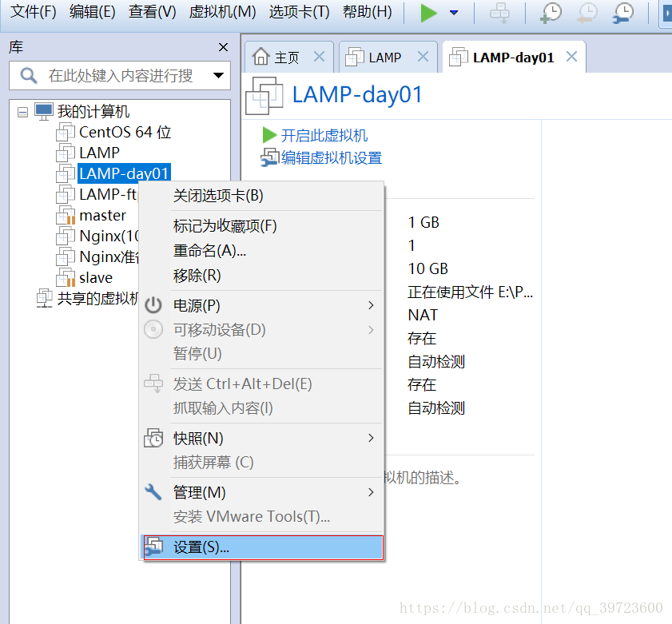Click the wrench icon beside 编辑虚拟机设置
Screen dimensions: 672x624
click(270, 157)
